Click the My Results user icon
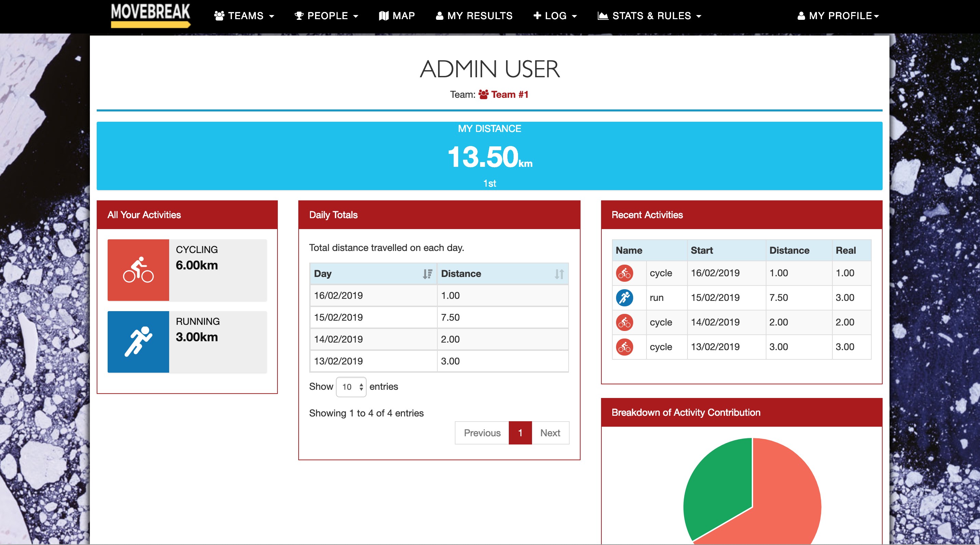This screenshot has height=545, width=980. (439, 16)
